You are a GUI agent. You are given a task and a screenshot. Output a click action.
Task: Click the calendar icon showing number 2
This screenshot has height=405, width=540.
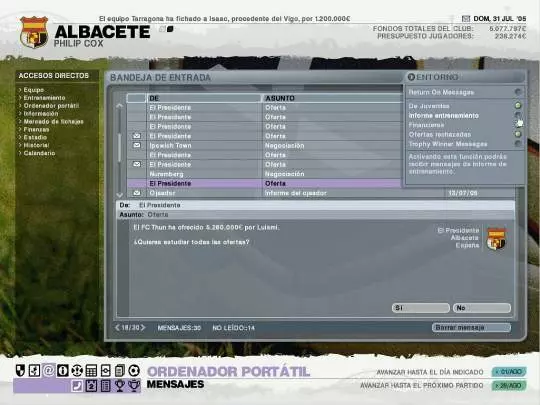tap(91, 386)
